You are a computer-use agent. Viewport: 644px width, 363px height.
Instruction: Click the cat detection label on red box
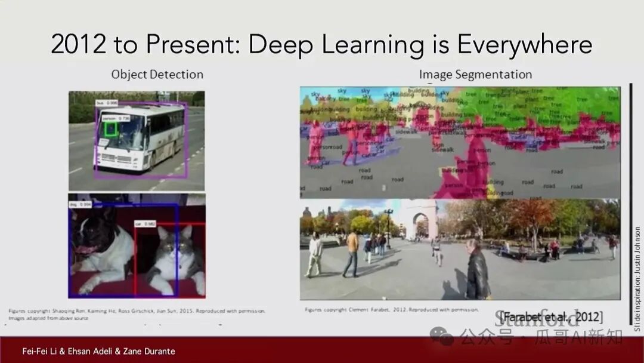[145, 224]
